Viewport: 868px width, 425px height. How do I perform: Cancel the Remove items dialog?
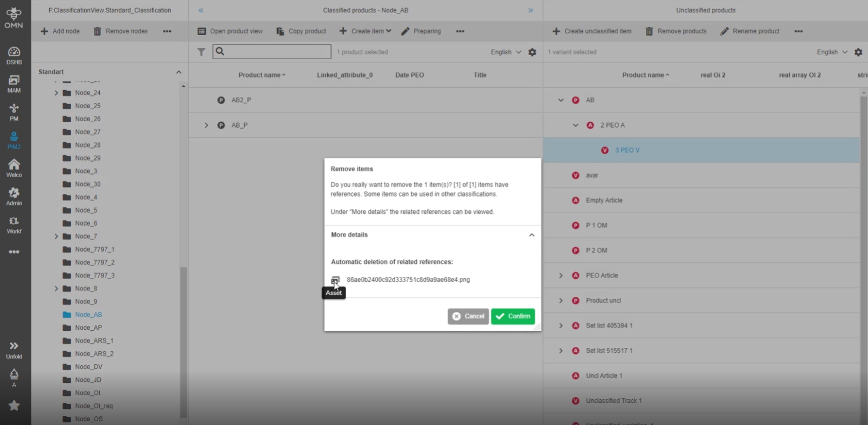click(x=468, y=316)
